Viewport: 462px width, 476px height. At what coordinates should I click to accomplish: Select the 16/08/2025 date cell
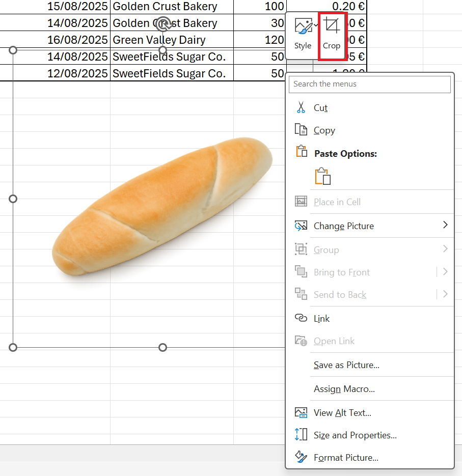[x=55, y=40]
